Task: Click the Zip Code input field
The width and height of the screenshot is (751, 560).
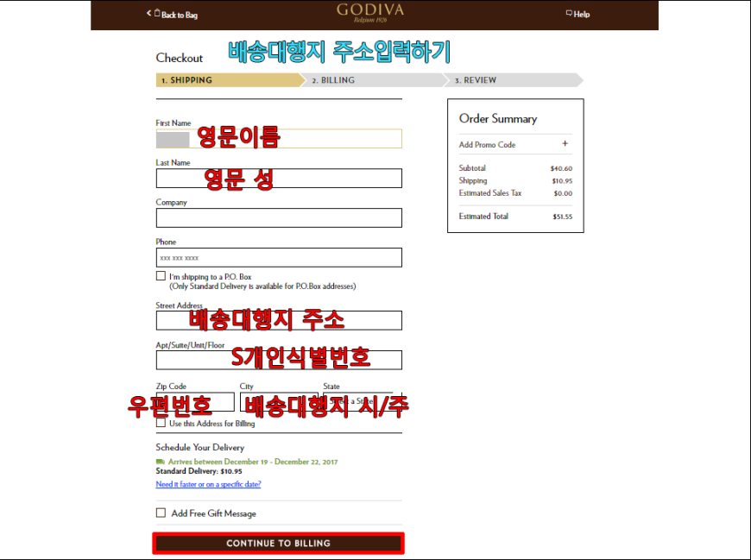Action: (x=195, y=401)
